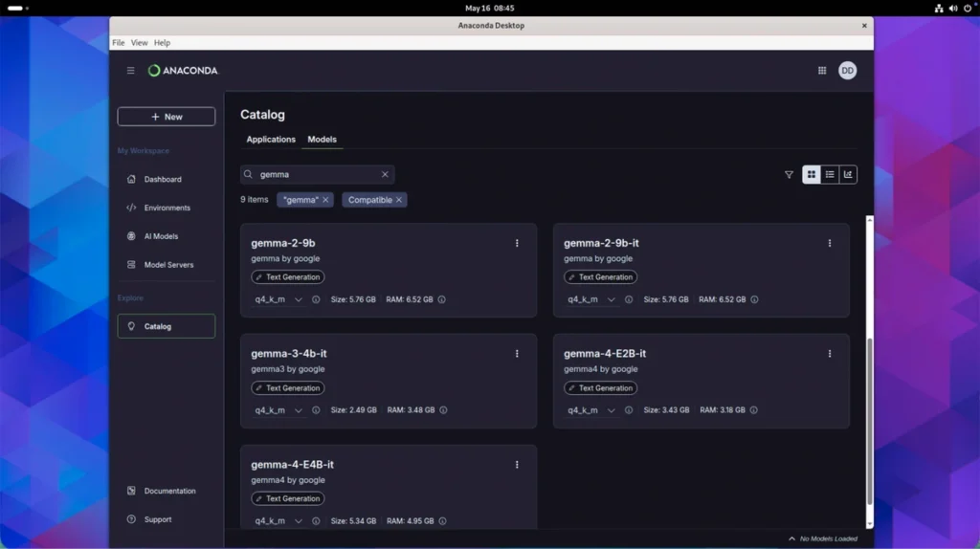Remove the Compatible filter chip
980x549 pixels.
399,200
